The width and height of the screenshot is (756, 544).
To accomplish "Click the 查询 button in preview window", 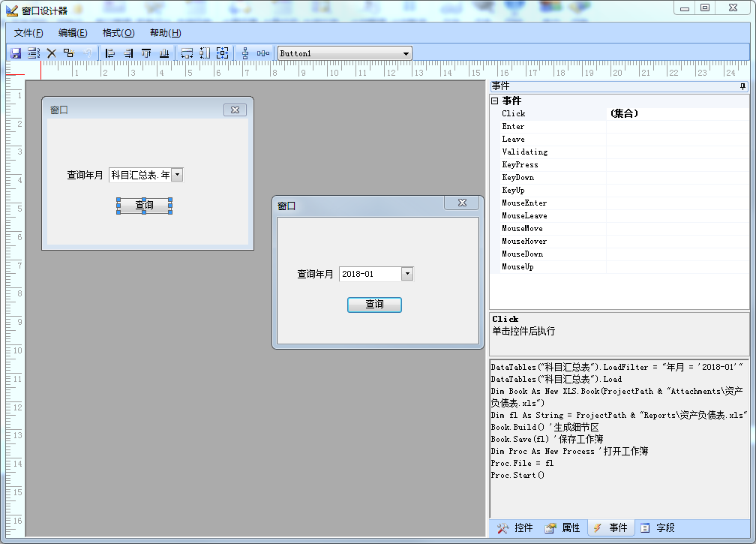I will point(374,305).
